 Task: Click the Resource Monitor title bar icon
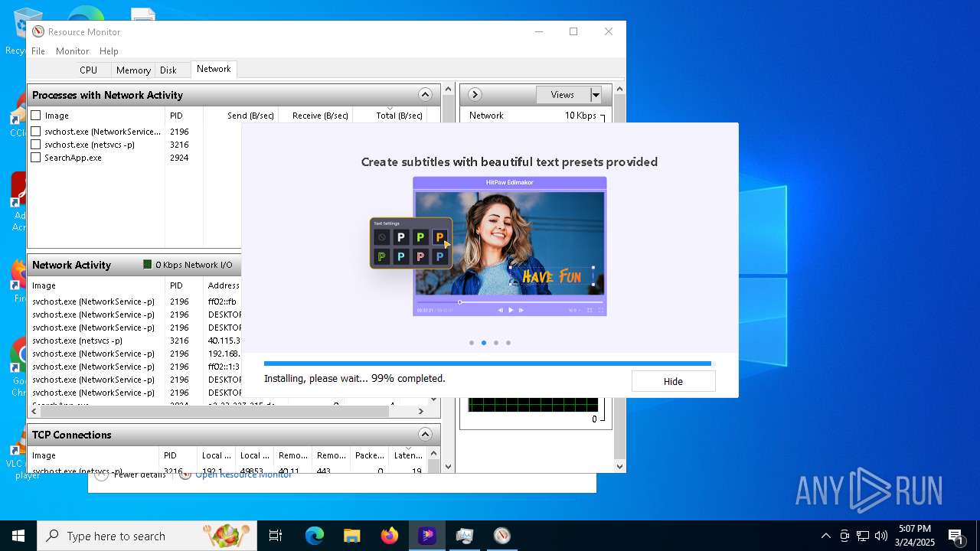pyautogui.click(x=38, y=31)
